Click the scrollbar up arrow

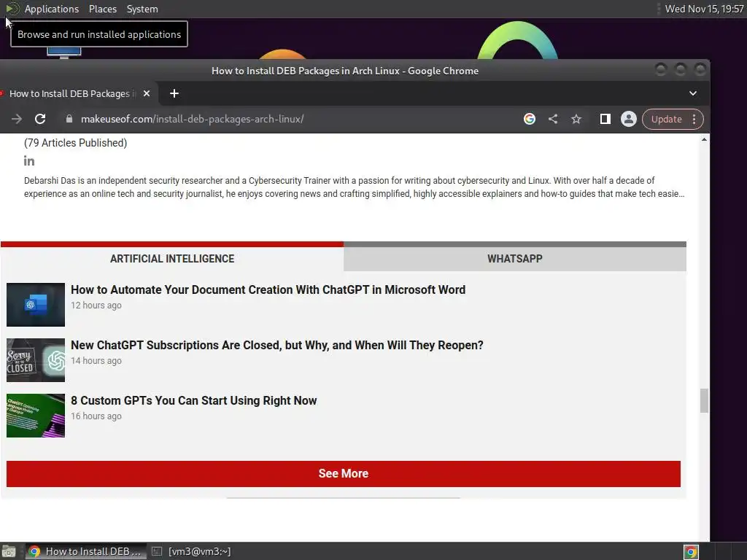pyautogui.click(x=704, y=139)
